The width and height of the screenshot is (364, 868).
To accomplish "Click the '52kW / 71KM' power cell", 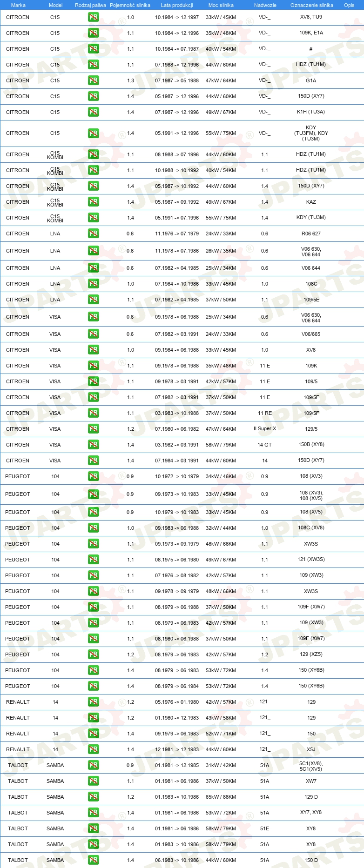I will 221,734.
